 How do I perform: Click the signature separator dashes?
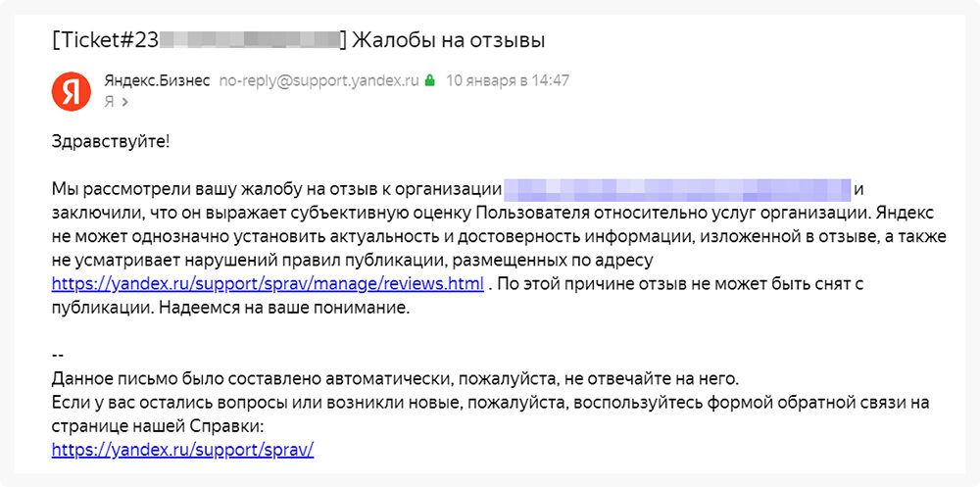point(57,355)
